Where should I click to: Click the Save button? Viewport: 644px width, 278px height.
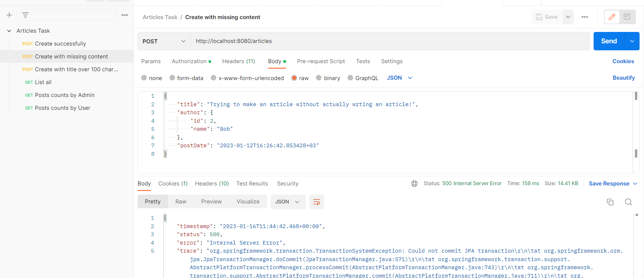point(547,17)
